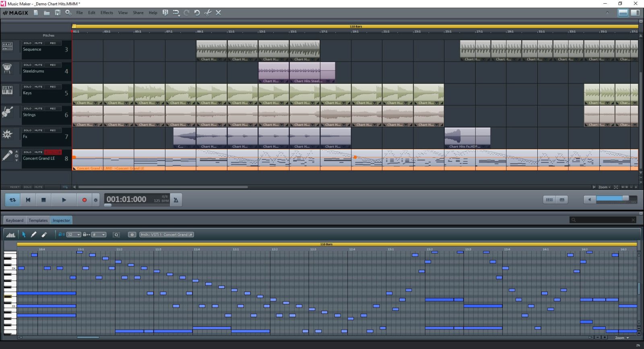The image size is (644, 349).
Task: Switch to the Templates tab
Action: coord(38,220)
